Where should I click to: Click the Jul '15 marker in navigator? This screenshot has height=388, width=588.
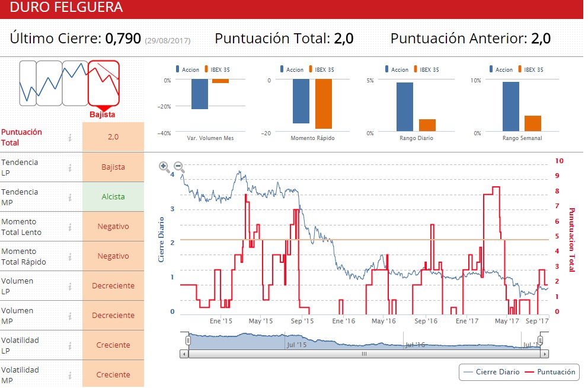pyautogui.click(x=296, y=345)
